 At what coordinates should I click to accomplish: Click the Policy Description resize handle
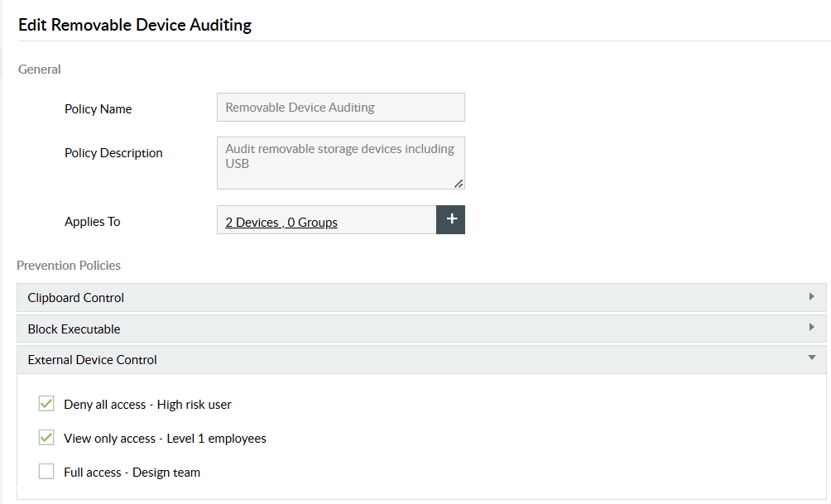pyautogui.click(x=459, y=184)
